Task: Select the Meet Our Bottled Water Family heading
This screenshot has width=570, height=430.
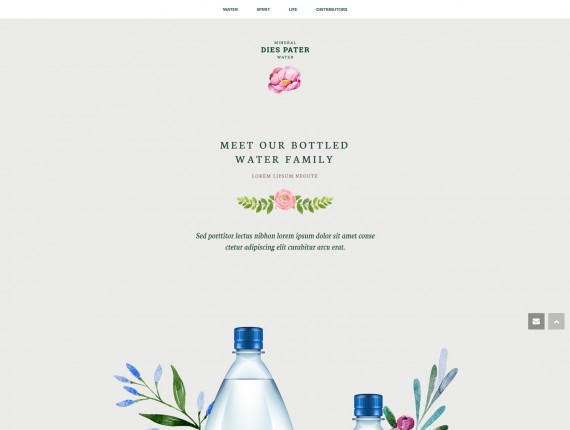Action: [284, 152]
